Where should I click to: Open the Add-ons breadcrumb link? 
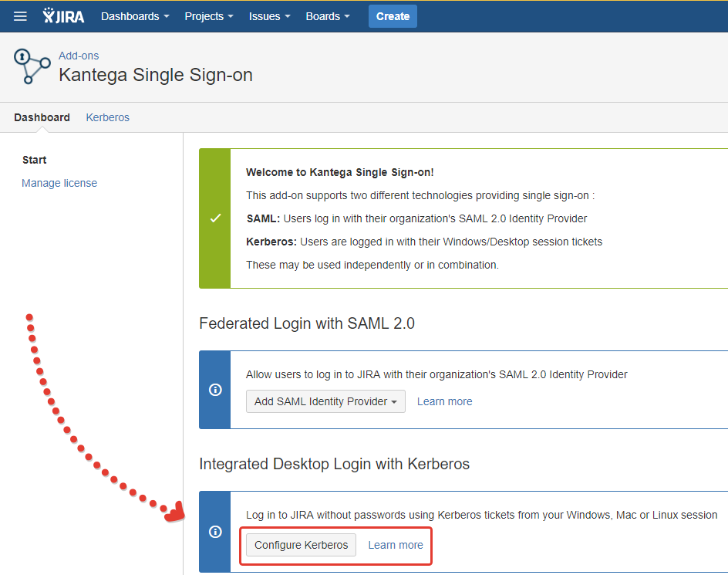(x=79, y=56)
